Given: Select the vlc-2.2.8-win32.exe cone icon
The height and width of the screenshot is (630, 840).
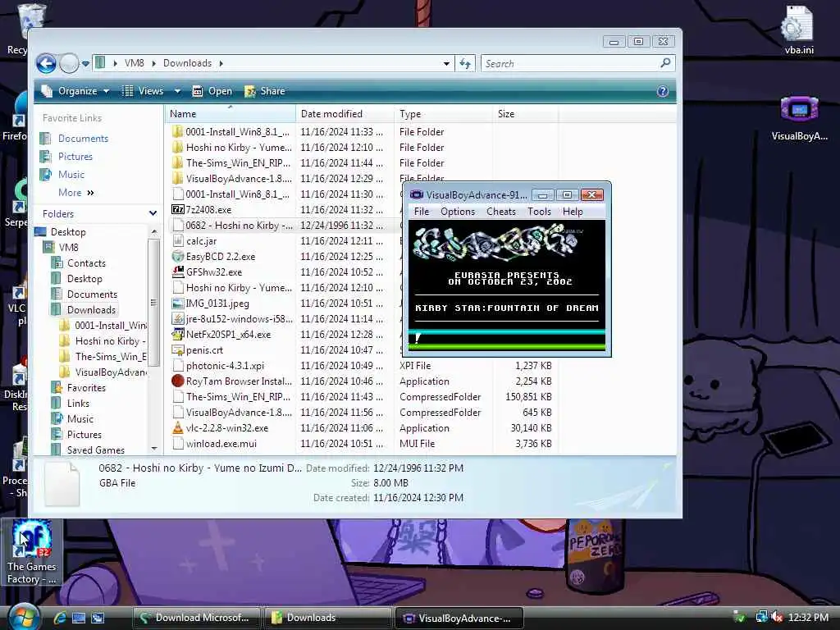Looking at the screenshot, I should point(178,428).
